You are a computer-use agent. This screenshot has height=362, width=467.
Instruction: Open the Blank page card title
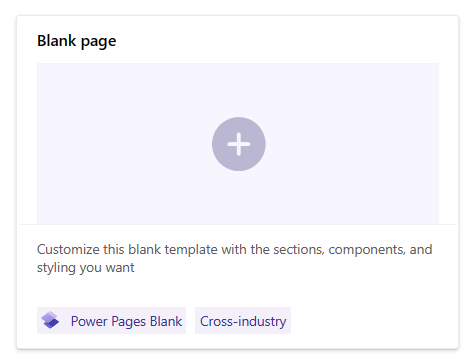[77, 41]
